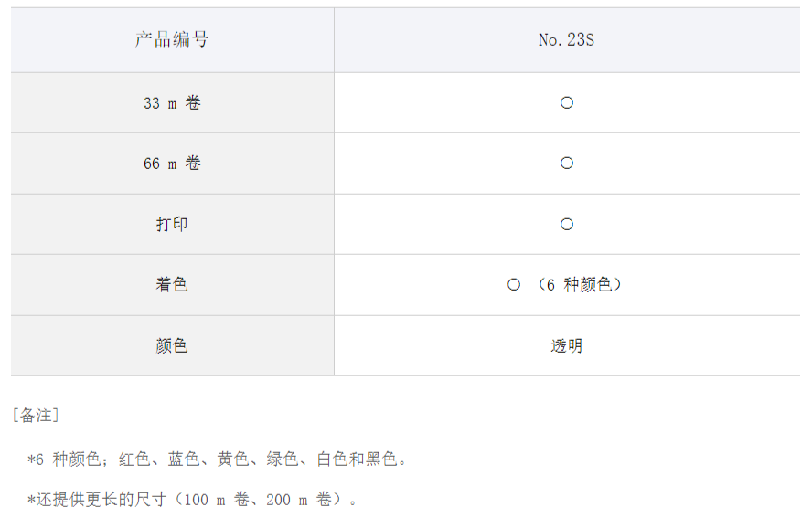This screenshot has height=518, width=812.
Task: Click the 产品编号 header cell
Action: pos(173,40)
